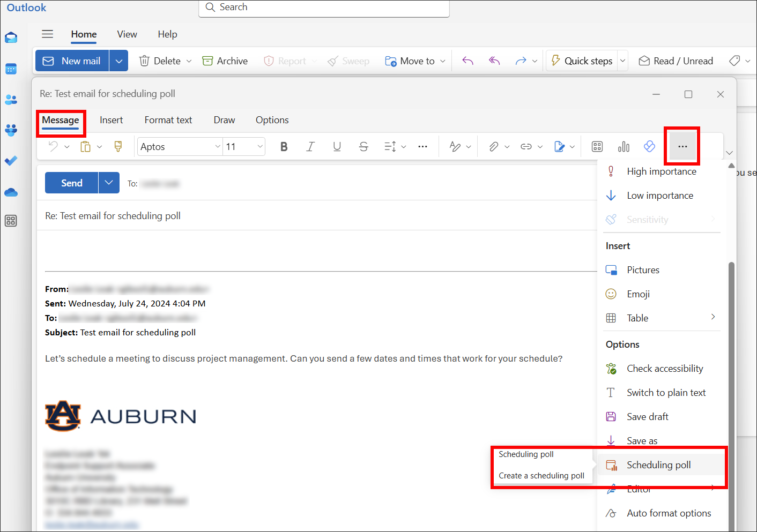Select High importance menu item

[x=662, y=171]
